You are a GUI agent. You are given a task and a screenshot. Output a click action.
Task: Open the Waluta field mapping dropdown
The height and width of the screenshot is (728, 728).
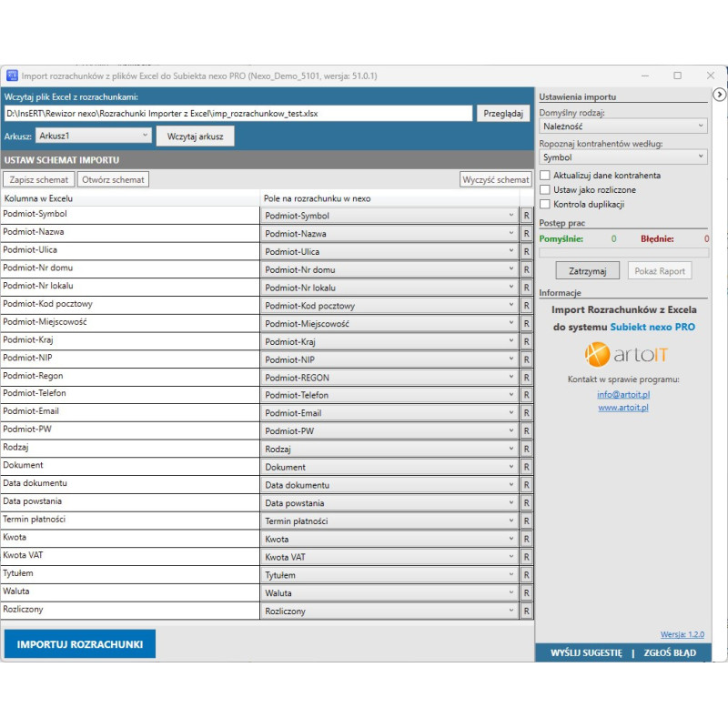(389, 592)
